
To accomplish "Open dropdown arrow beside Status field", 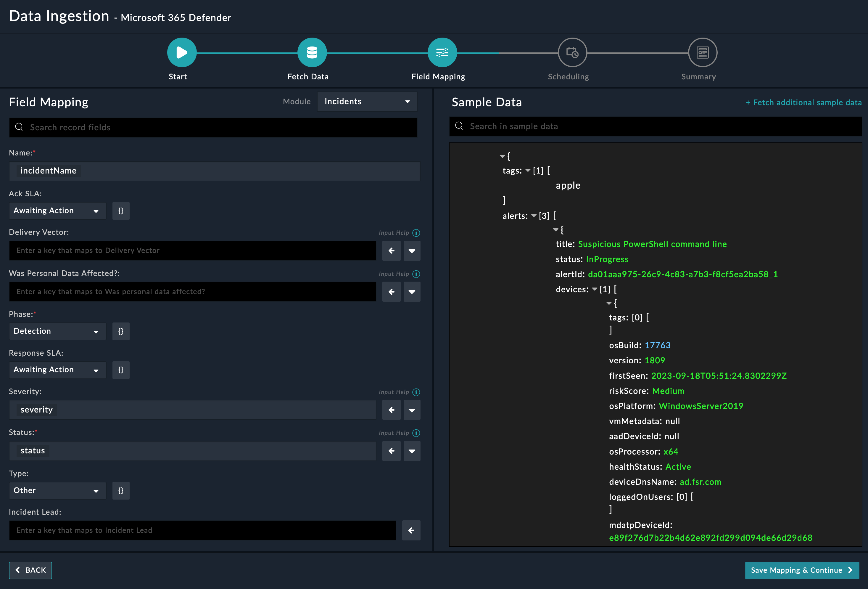I will 412,451.
